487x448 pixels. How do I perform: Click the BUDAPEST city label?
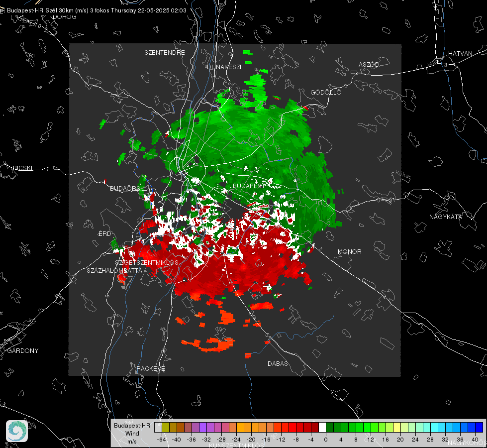tap(249, 186)
